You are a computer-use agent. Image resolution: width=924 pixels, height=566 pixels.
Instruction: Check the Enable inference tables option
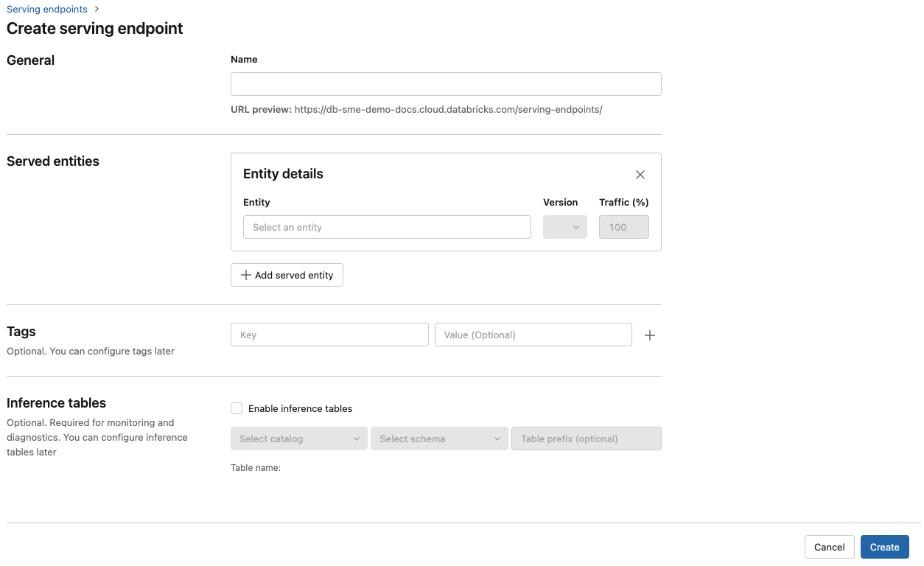coord(237,408)
